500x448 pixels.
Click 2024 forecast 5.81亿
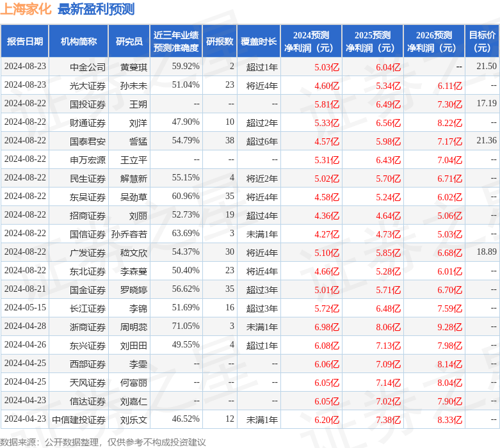(327, 104)
